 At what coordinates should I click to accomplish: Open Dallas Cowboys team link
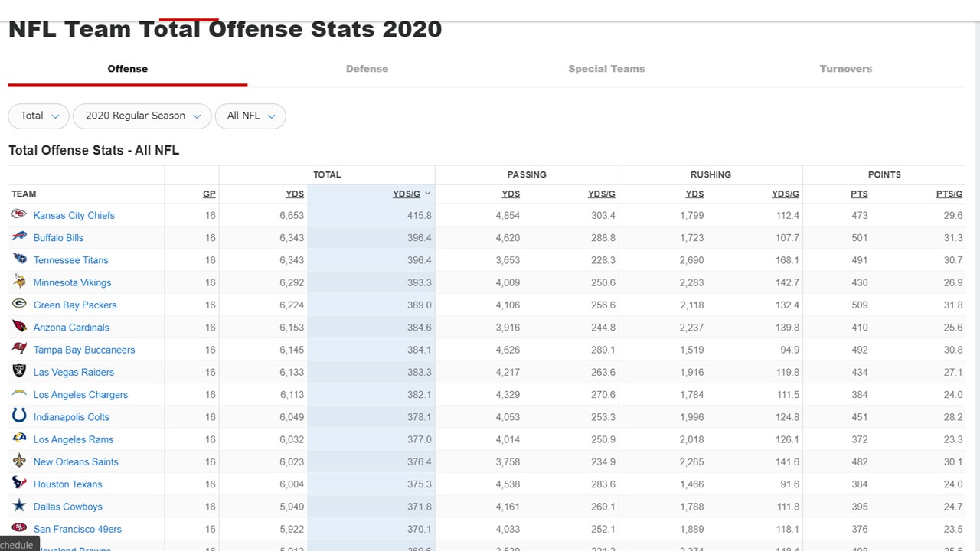[67, 507]
